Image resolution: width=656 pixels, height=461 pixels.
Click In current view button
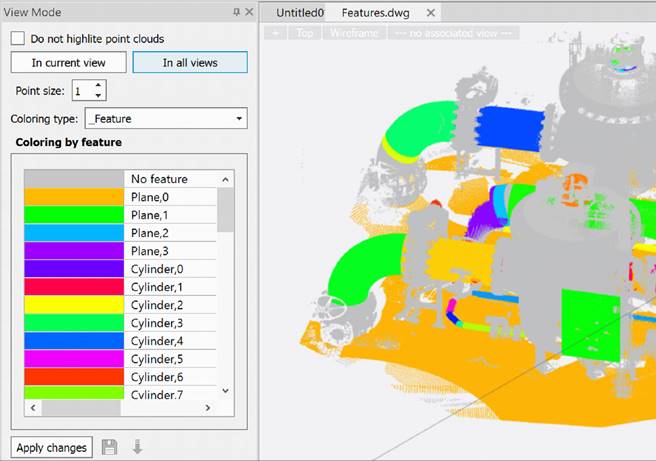coord(69,63)
